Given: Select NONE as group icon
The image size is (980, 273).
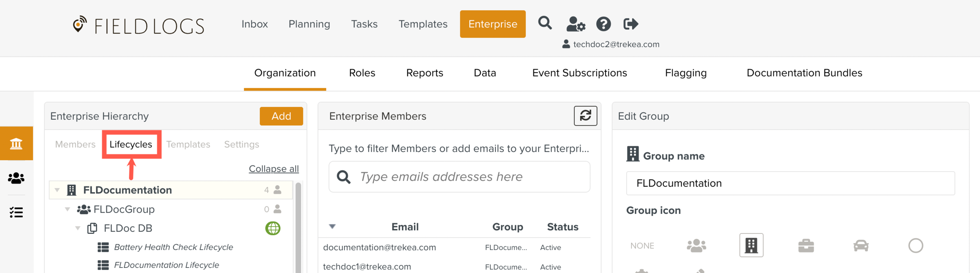Looking at the screenshot, I should coord(642,246).
